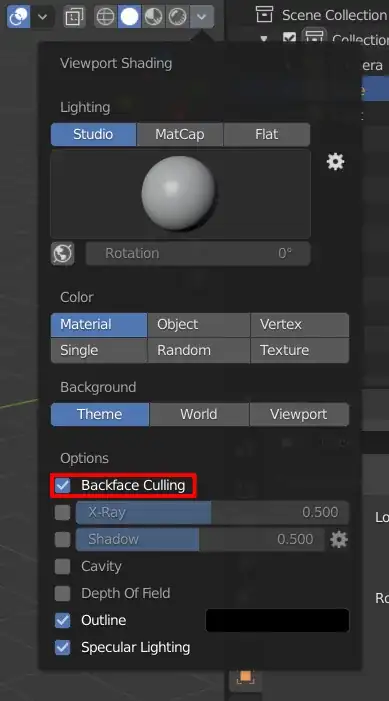Set color mode to Material
The image size is (389, 701).
(x=99, y=325)
